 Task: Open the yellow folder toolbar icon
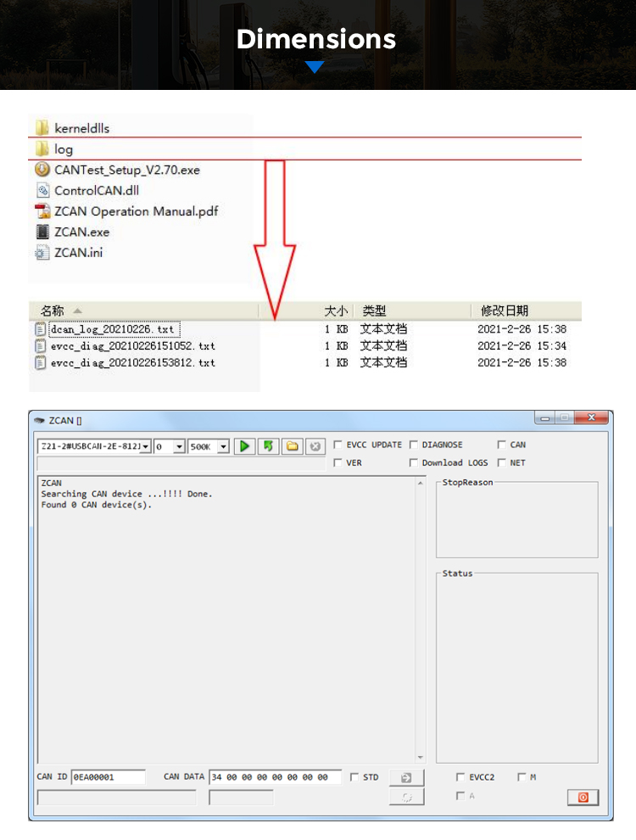pos(292,446)
